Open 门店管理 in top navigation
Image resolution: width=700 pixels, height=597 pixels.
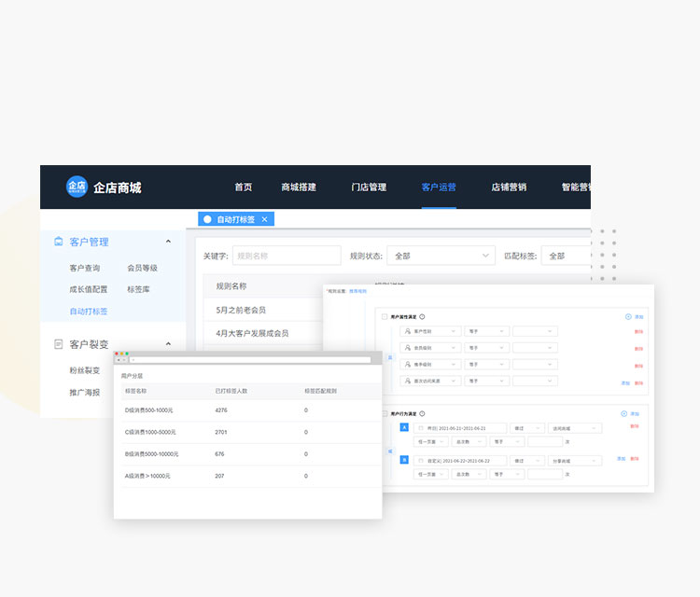tap(369, 187)
